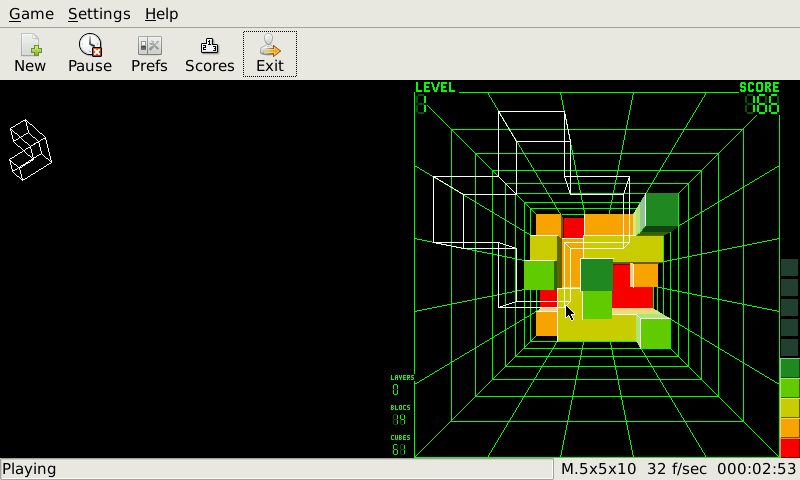The height and width of the screenshot is (480, 800).
Task: Click the orange layer color swatch
Action: coord(789,428)
